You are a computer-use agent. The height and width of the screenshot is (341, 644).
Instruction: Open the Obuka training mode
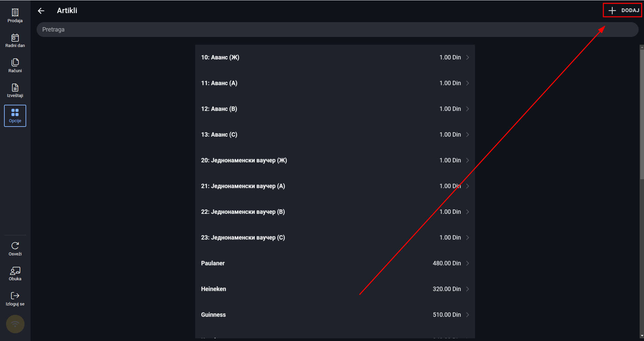[15, 274]
